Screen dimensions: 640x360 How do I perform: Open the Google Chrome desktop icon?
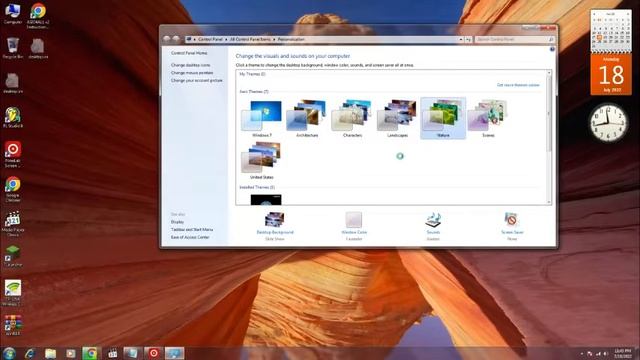pos(13,189)
